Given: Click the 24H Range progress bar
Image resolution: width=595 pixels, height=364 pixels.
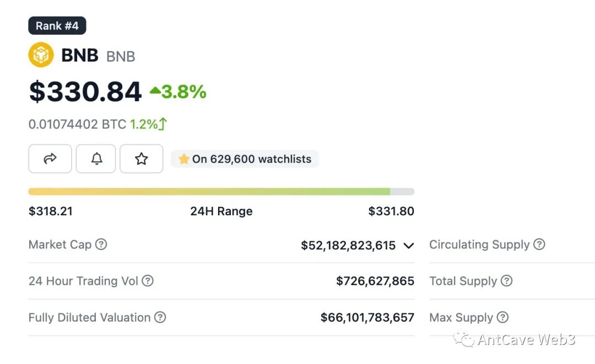Looking at the screenshot, I should coord(221,192).
